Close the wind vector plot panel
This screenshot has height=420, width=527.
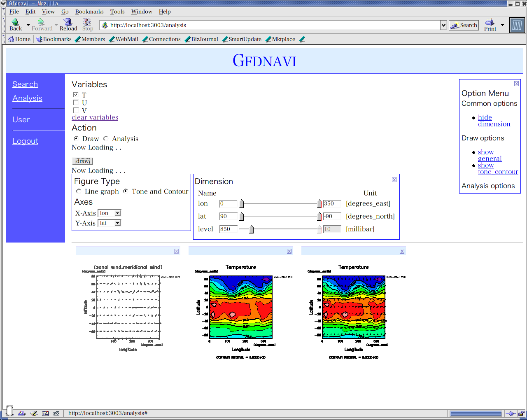coord(176,251)
